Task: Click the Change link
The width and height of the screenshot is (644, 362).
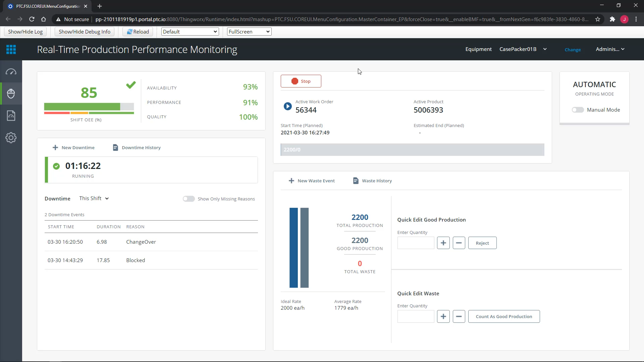Action: pos(573,50)
